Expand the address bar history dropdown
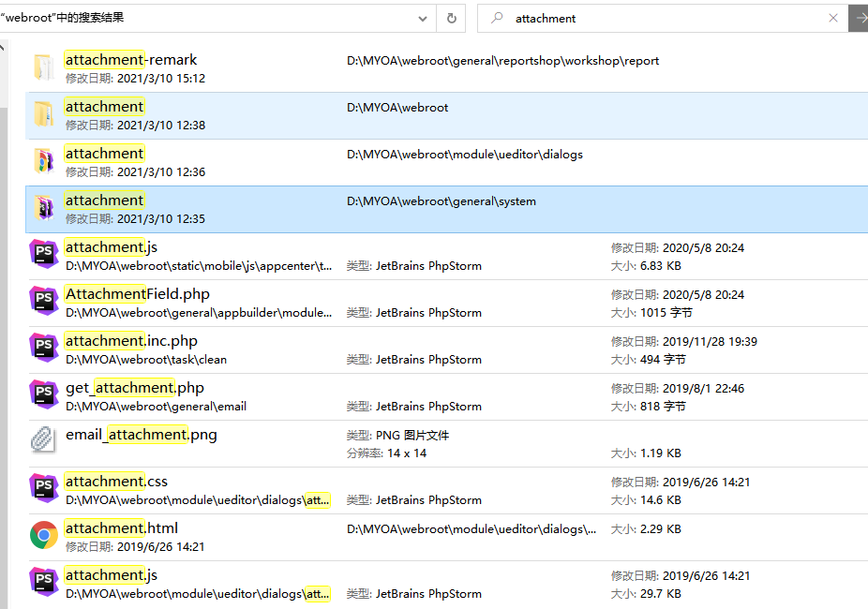The height and width of the screenshot is (609, 868). point(424,18)
